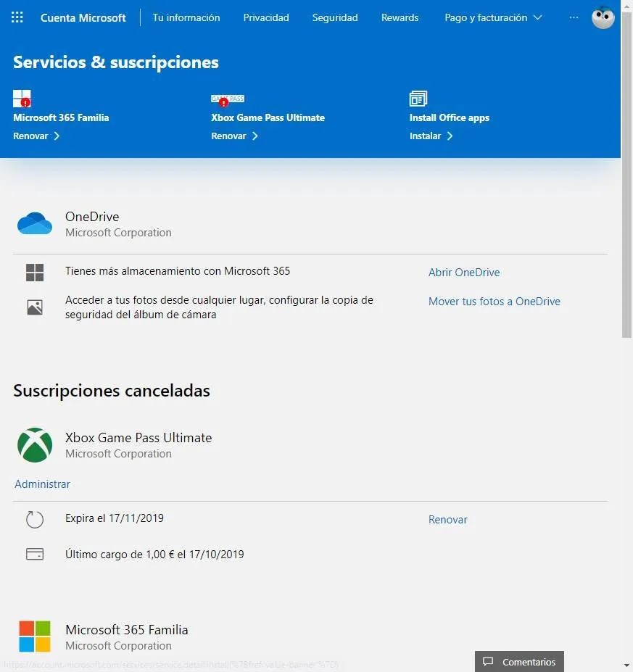Open the Privacidad section
This screenshot has width=633, height=672.
coord(265,17)
